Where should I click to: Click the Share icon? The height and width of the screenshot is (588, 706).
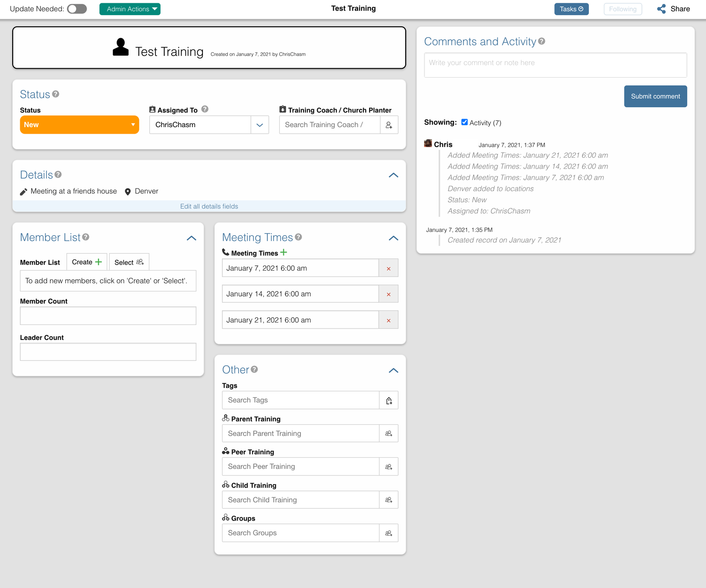pyautogui.click(x=661, y=8)
